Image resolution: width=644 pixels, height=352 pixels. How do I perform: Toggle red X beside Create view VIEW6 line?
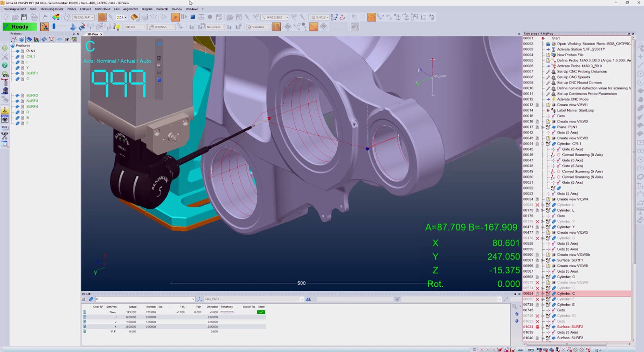(537, 283)
